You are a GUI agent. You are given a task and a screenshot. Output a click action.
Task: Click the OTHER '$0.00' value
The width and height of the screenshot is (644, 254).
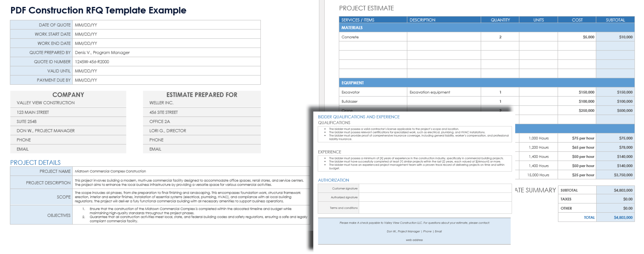[615, 208]
